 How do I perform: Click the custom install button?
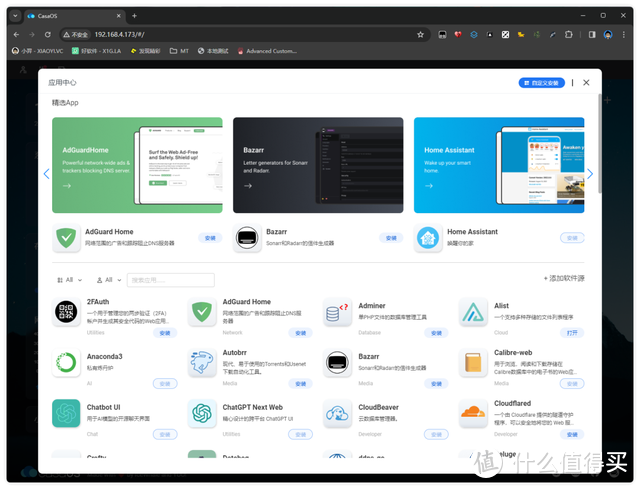tap(542, 83)
